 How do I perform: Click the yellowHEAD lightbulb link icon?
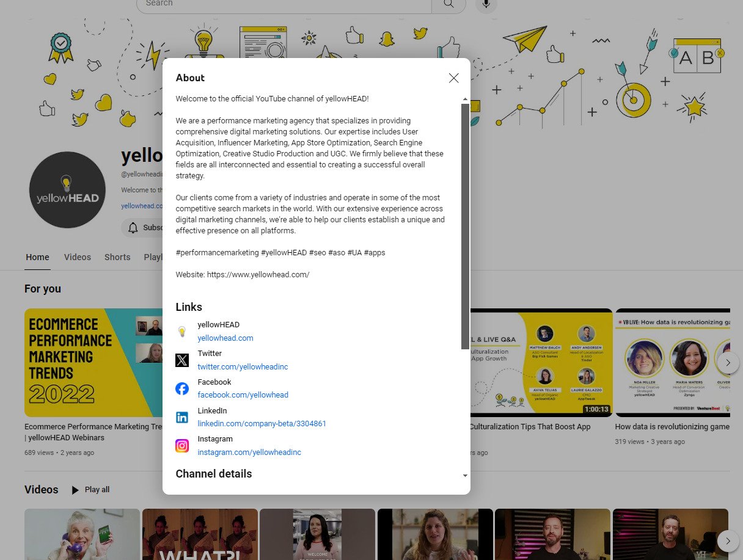coord(182,332)
